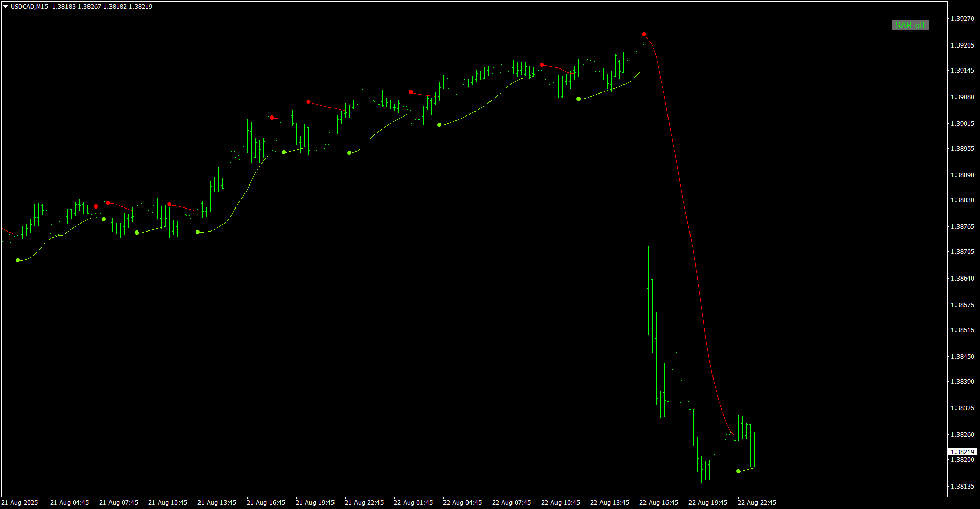Select the green SAR dot near 1.39015 level
Viewport: 980px width, 509px height.
coord(439,125)
